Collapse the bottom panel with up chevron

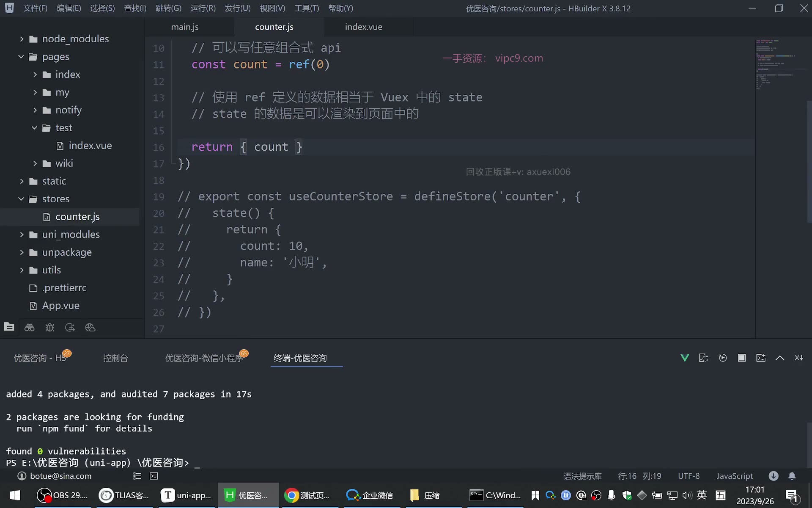point(780,358)
